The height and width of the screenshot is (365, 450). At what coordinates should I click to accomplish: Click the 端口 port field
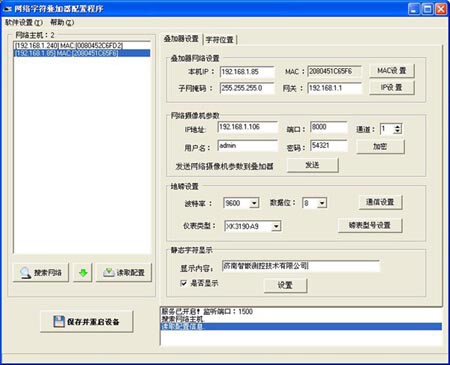pyautogui.click(x=329, y=127)
